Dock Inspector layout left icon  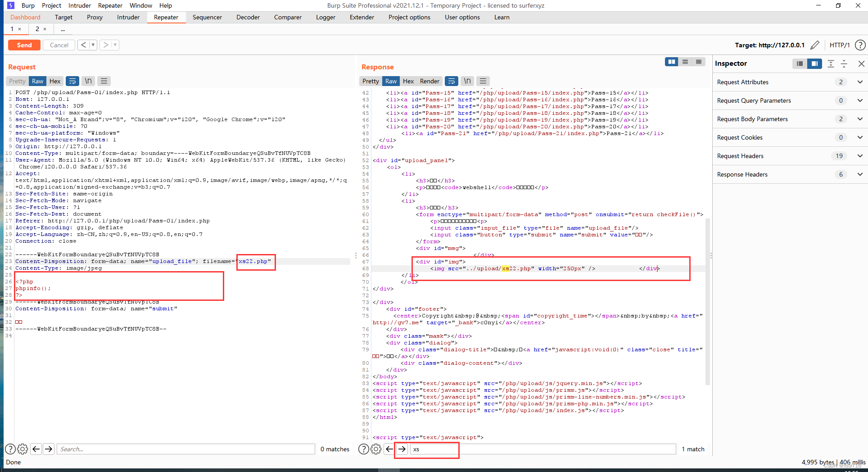[800, 64]
